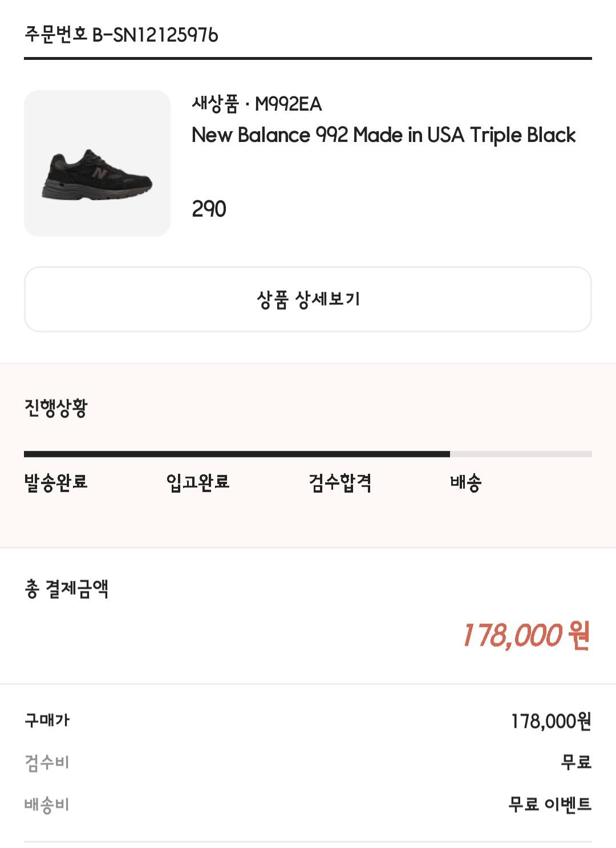Screen dimensions: 616x848
Task: Click the 진행상황 section heading
Action: point(56,408)
